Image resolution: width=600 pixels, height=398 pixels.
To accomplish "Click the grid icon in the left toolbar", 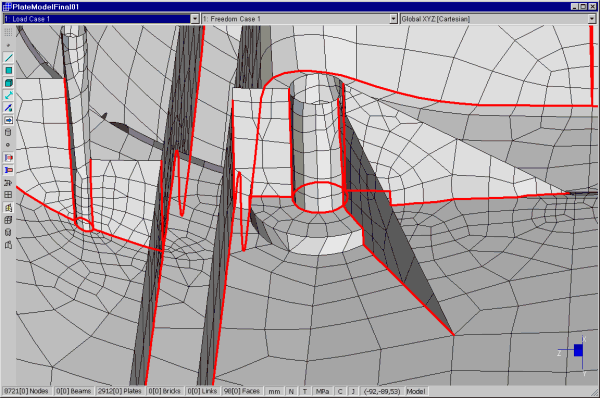I will point(8,195).
